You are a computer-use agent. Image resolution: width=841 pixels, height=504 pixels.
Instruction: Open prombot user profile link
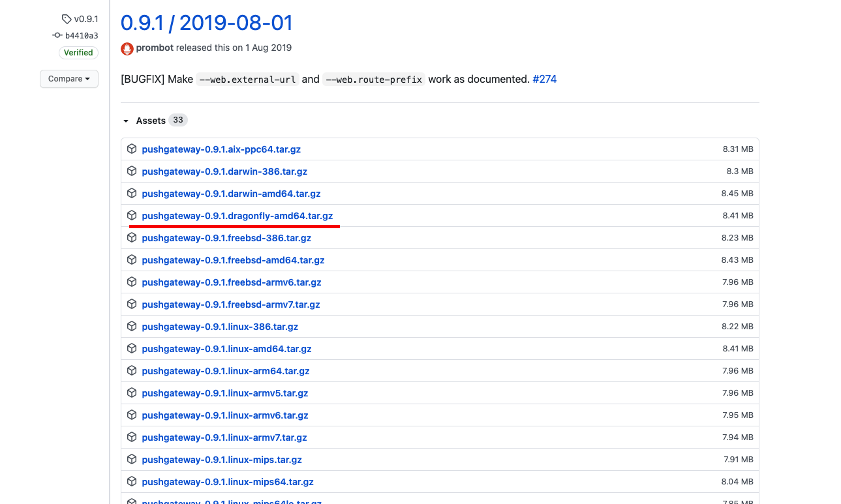point(155,48)
